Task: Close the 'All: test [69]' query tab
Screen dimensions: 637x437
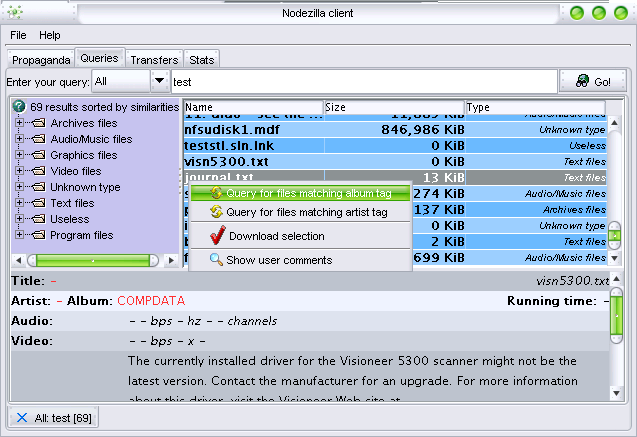Action: [x=22, y=417]
